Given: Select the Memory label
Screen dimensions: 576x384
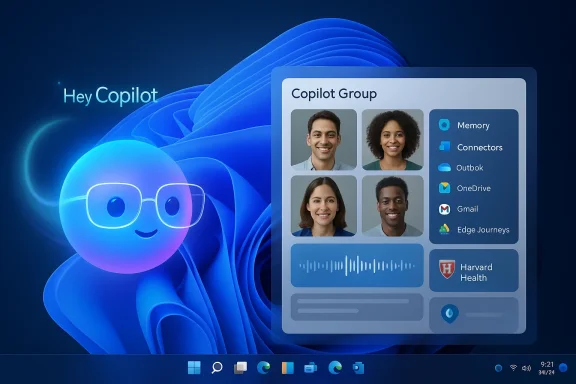Looking at the screenshot, I should click(x=473, y=126).
